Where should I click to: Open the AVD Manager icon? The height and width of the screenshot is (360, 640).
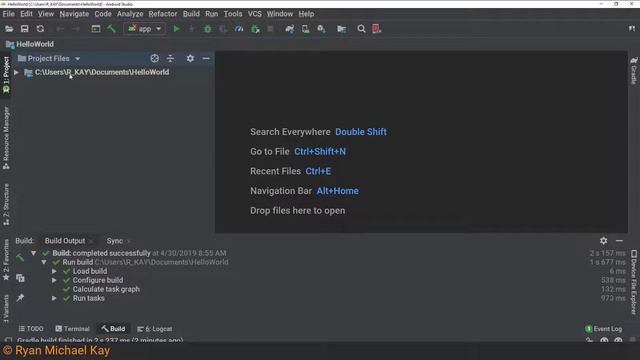[305, 29]
